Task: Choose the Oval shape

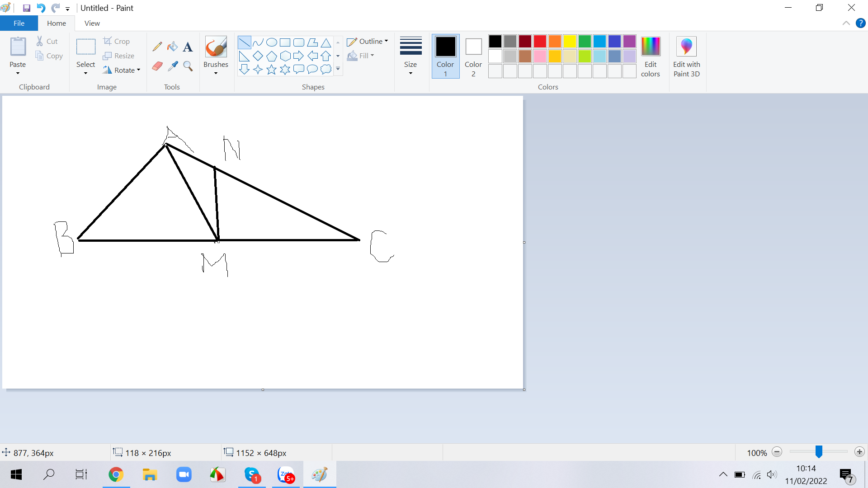Action: pos(271,42)
